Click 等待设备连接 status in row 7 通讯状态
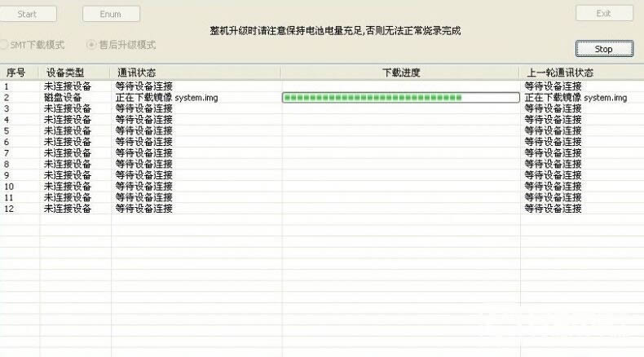This screenshot has height=357, width=644. [144, 153]
